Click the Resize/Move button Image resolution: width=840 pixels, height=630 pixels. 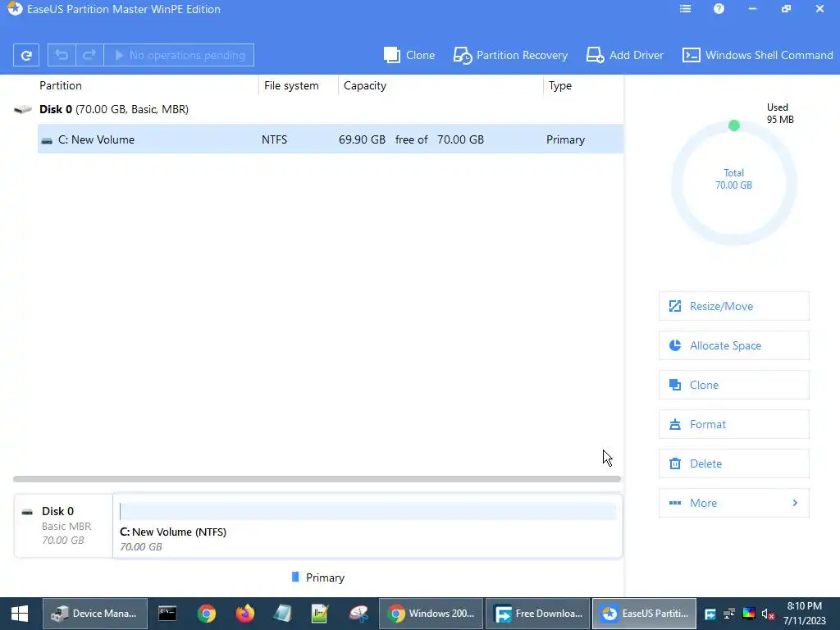click(733, 307)
